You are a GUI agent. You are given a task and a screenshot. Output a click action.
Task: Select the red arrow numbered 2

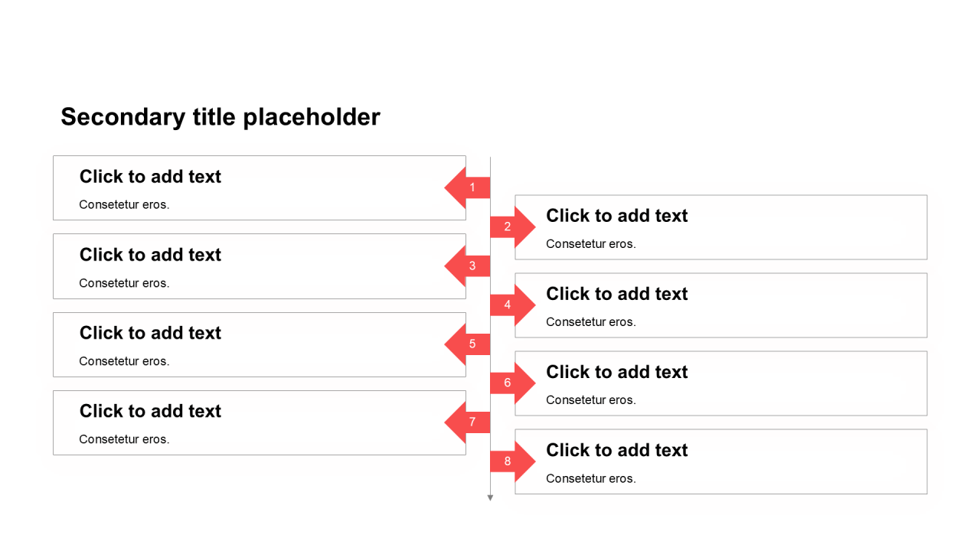pyautogui.click(x=511, y=227)
